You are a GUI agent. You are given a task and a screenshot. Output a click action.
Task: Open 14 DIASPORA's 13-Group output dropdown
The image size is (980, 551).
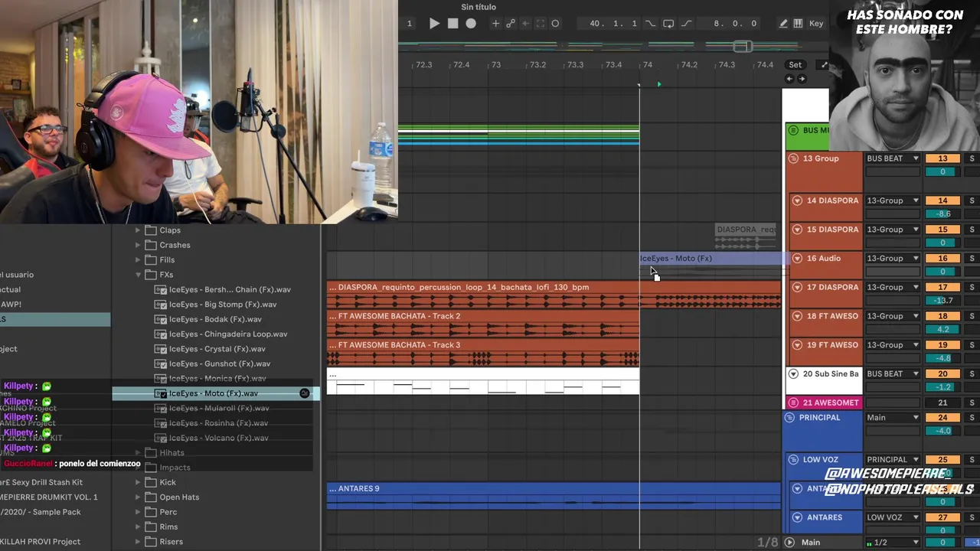[893, 201]
